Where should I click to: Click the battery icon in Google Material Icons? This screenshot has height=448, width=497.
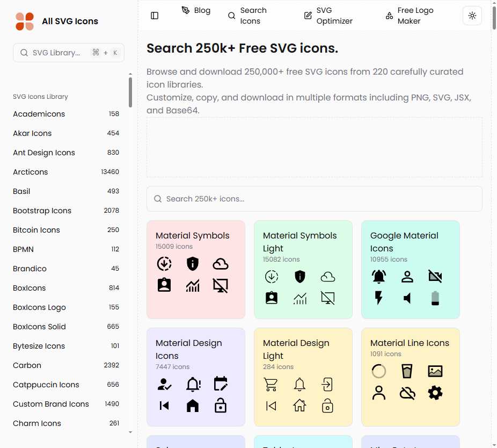tap(435, 298)
